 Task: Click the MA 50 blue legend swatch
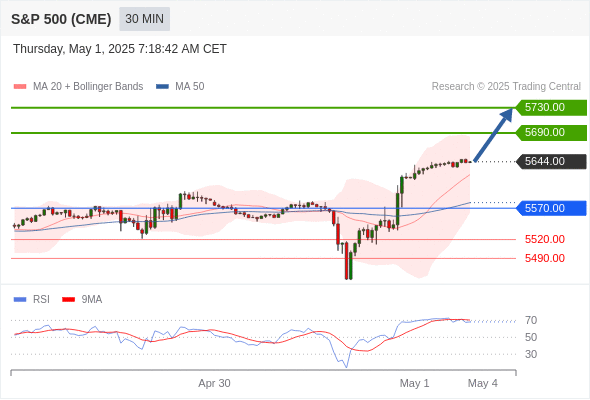point(162,87)
